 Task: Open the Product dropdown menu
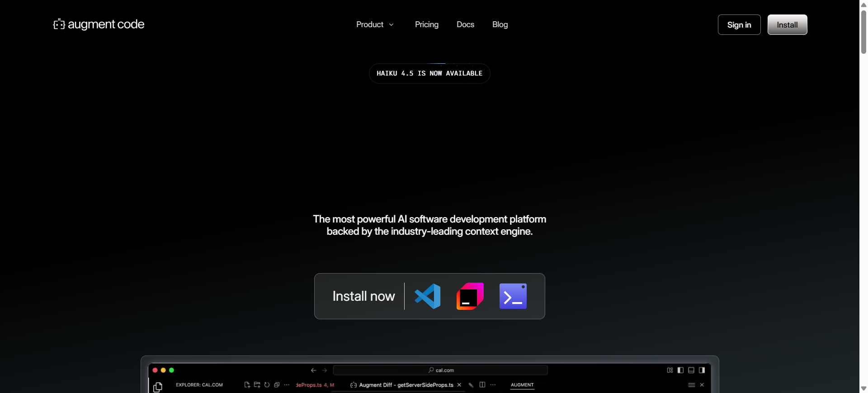[x=375, y=24]
